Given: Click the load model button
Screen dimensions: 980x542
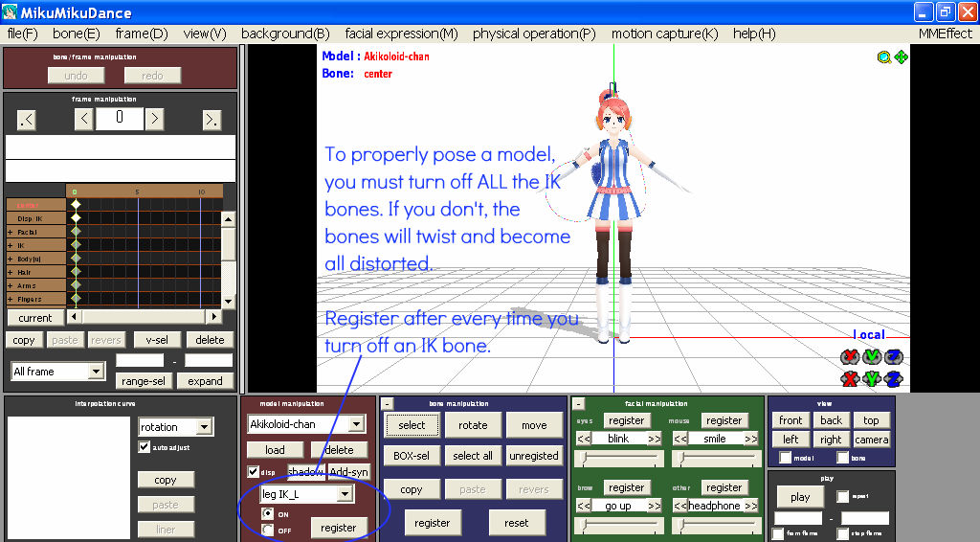Looking at the screenshot, I should (x=275, y=449).
